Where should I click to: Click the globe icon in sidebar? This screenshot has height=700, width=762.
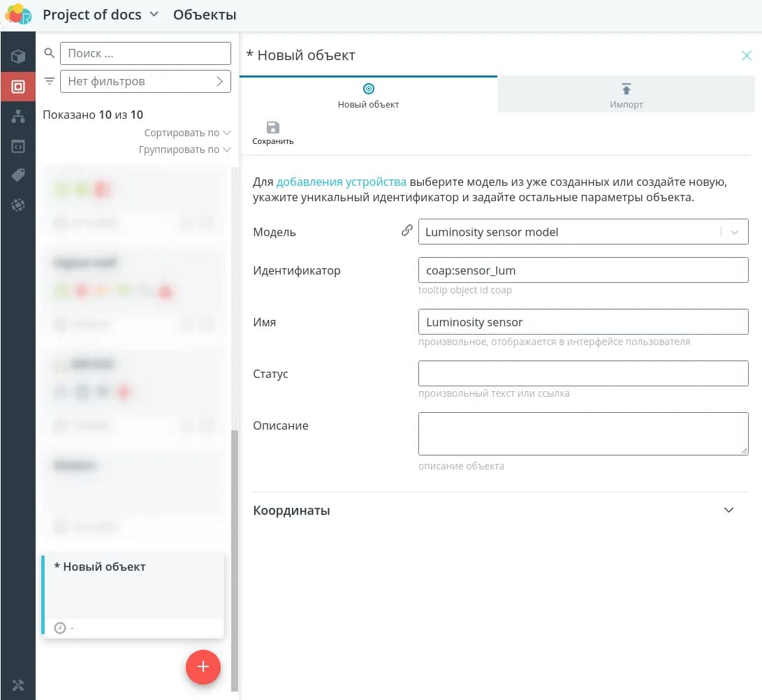click(18, 205)
